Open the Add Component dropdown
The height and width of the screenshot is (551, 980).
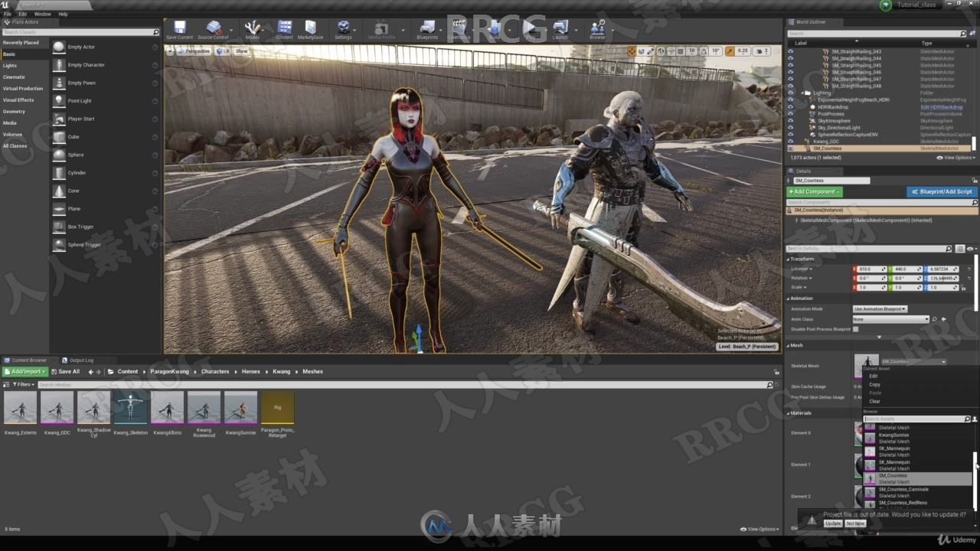coord(815,192)
